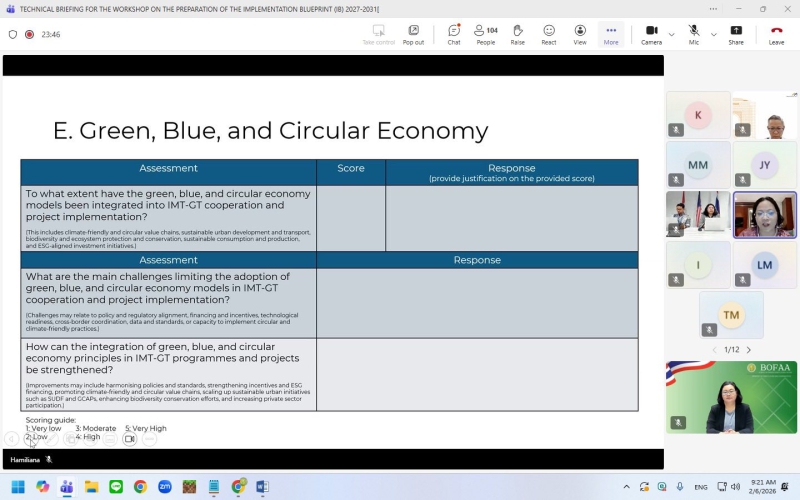Expand the Camera options dropdown arrow
Screen dimensions: 800x500
[x=671, y=33]
